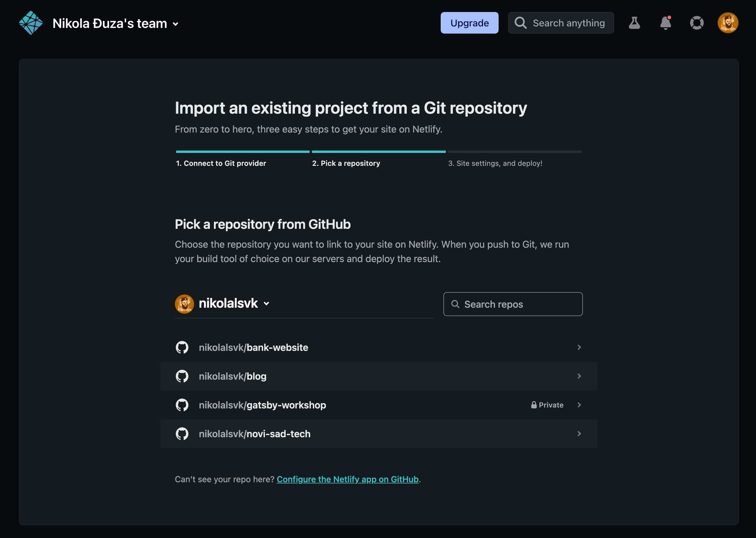Open Configure the Netlify app on GitHub link
Viewport: 756px width, 538px height.
coord(347,479)
